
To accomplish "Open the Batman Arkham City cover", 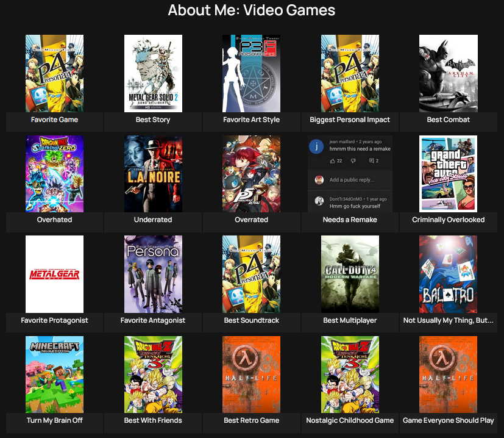I will click(x=449, y=73).
